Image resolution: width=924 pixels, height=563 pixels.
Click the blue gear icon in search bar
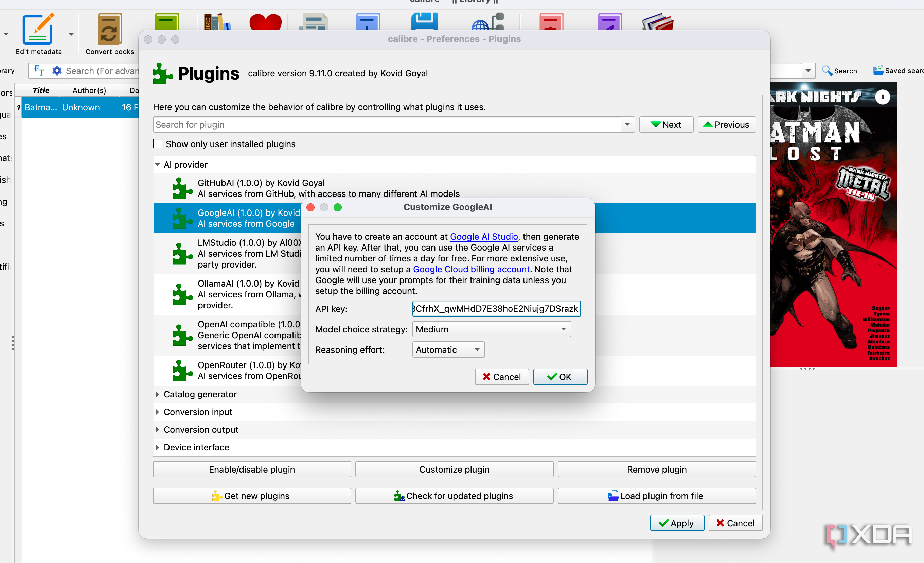[57, 71]
